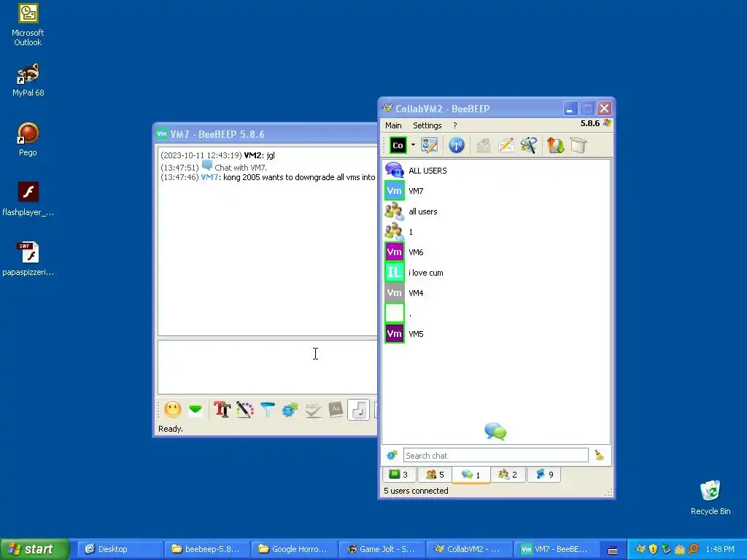This screenshot has width=747, height=560.
Task: Select the ALL USERS chat entry
Action: pos(495,171)
